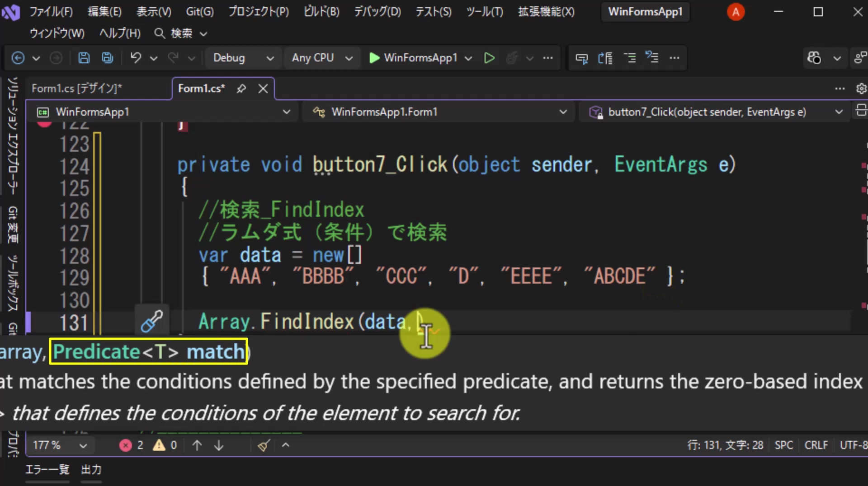Open the エラー一覧 panel tab
868x486 pixels.
47,470
